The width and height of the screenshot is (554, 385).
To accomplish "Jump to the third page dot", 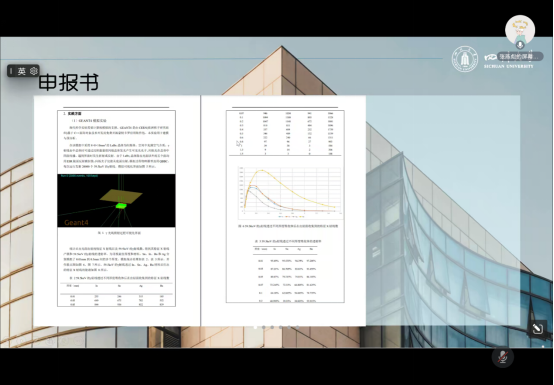I will (x=272, y=327).
